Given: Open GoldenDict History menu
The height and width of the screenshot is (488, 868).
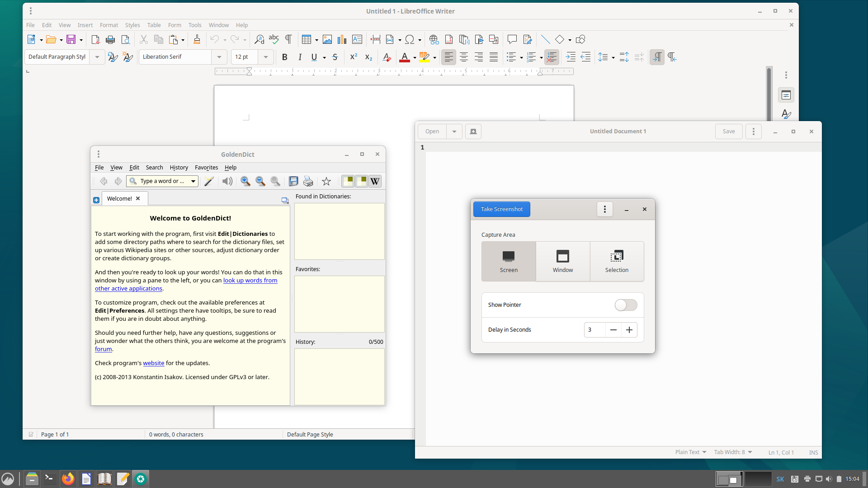Looking at the screenshot, I should (x=179, y=168).
